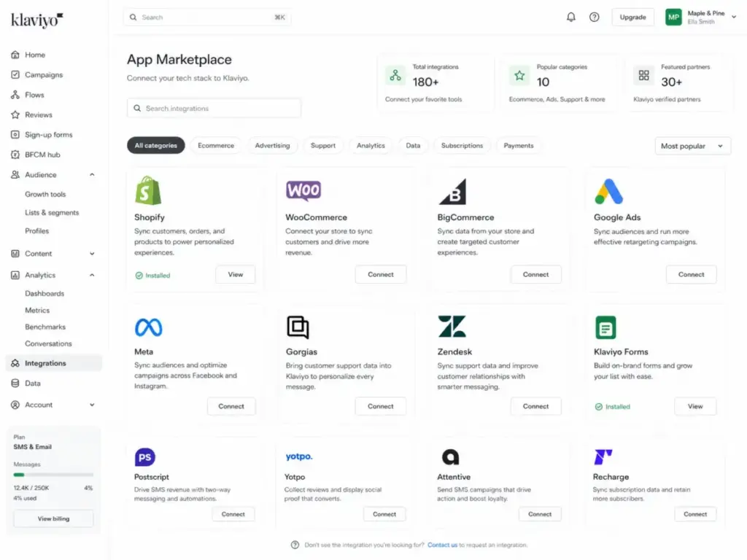747x560 pixels.
Task: Connect the Meta integration
Action: pos(231,407)
